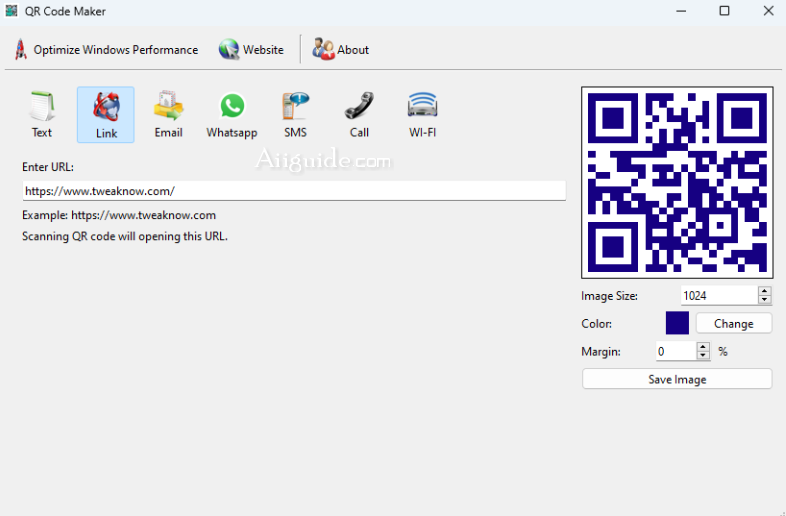Open the WI-FI QR code type
Viewport: 786px width, 516px height.
point(422,115)
